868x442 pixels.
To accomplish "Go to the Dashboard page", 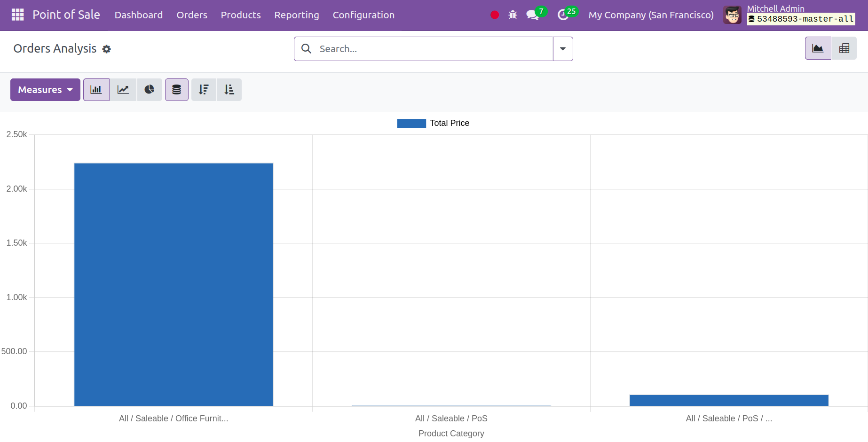I will [x=139, y=15].
